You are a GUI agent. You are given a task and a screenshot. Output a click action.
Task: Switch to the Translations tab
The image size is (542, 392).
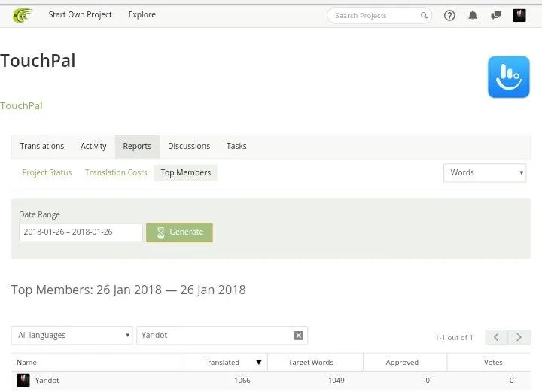[x=42, y=147]
